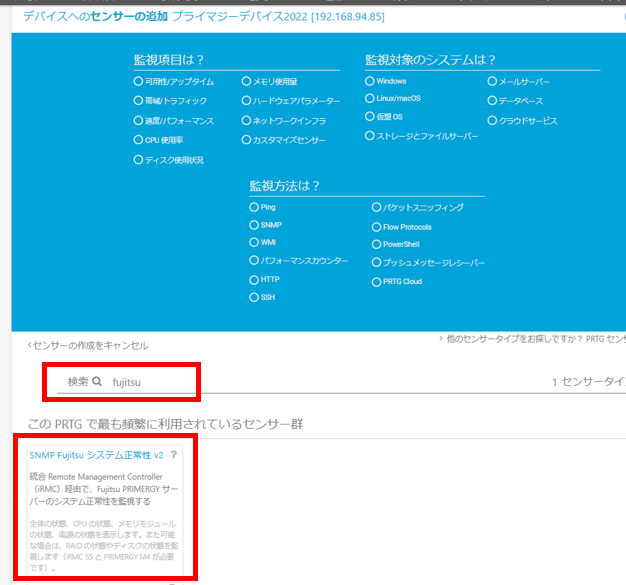Click the Fujitsu sensor description text
The image size is (626, 585).
pyautogui.click(x=103, y=489)
